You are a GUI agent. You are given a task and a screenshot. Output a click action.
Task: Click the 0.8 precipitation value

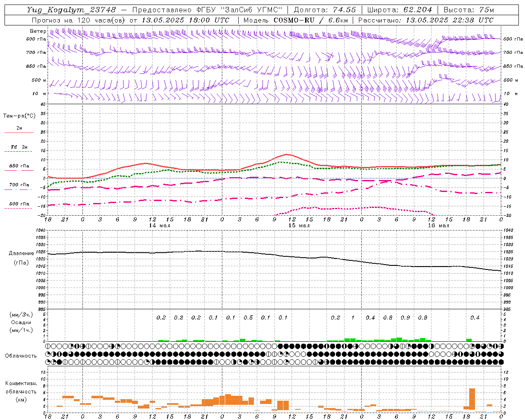point(388,318)
